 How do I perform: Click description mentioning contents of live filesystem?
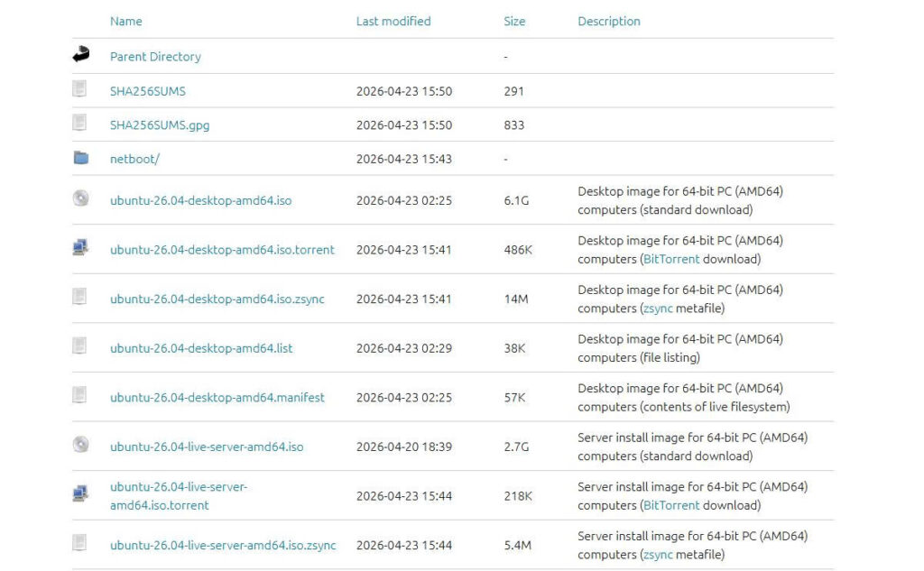pyautogui.click(x=684, y=398)
